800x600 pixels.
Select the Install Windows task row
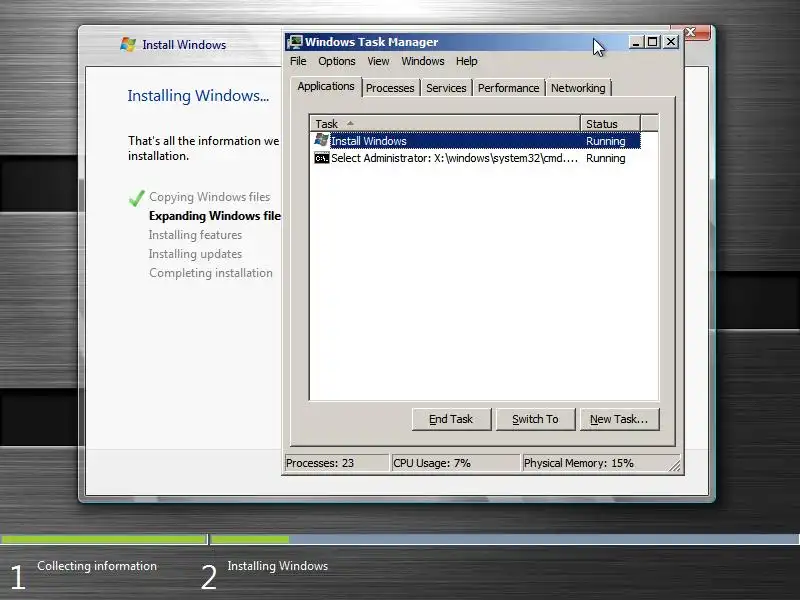click(x=476, y=141)
